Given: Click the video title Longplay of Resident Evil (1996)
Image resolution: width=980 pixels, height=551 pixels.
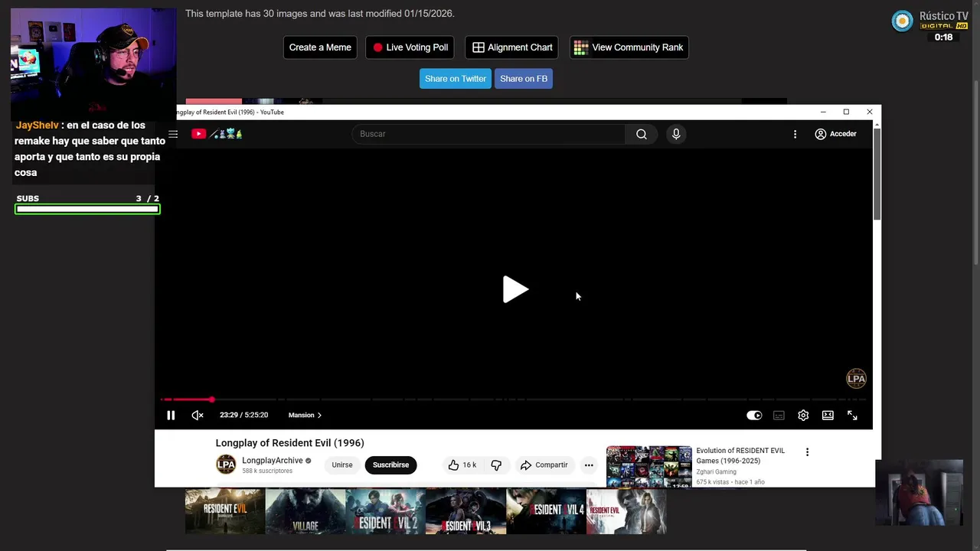Looking at the screenshot, I should (x=289, y=443).
